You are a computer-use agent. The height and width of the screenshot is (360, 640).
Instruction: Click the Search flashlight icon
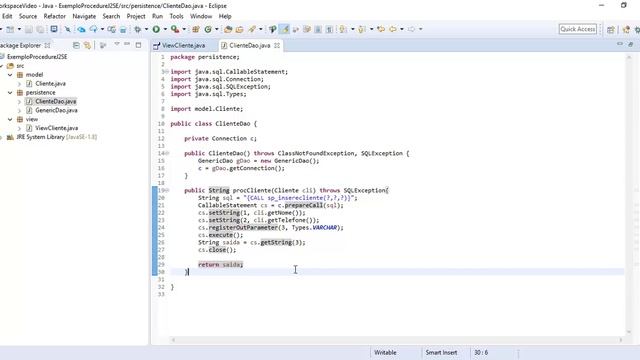pyautogui.click(x=252, y=29)
